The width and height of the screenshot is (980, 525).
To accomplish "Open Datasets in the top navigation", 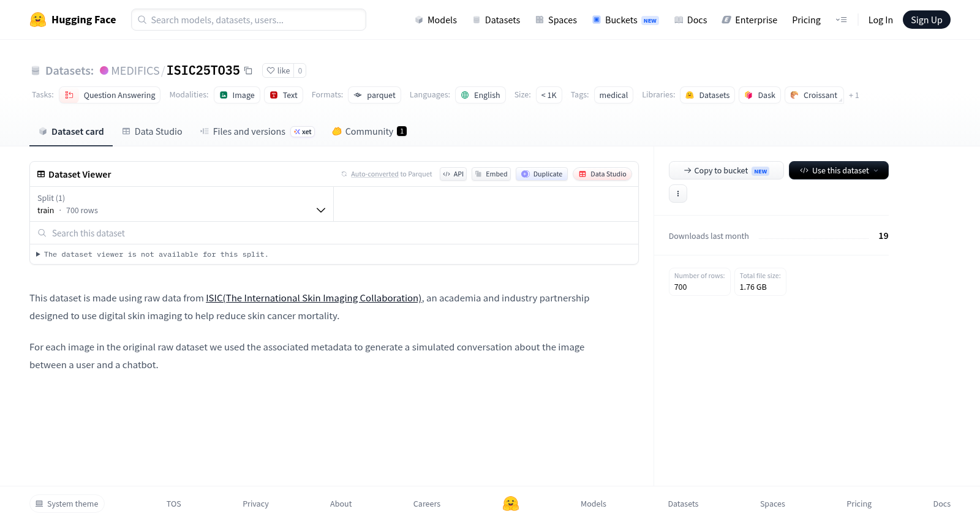I will point(496,20).
